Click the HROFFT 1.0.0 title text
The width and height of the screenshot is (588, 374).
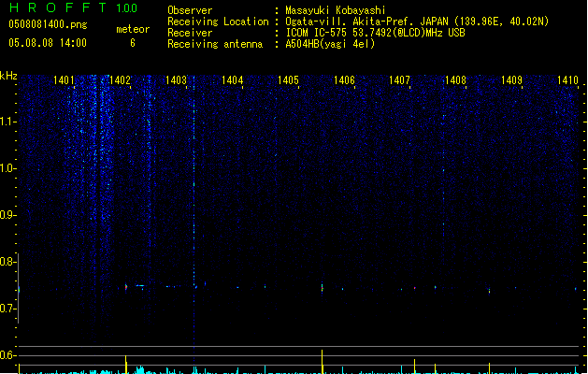(73, 7)
